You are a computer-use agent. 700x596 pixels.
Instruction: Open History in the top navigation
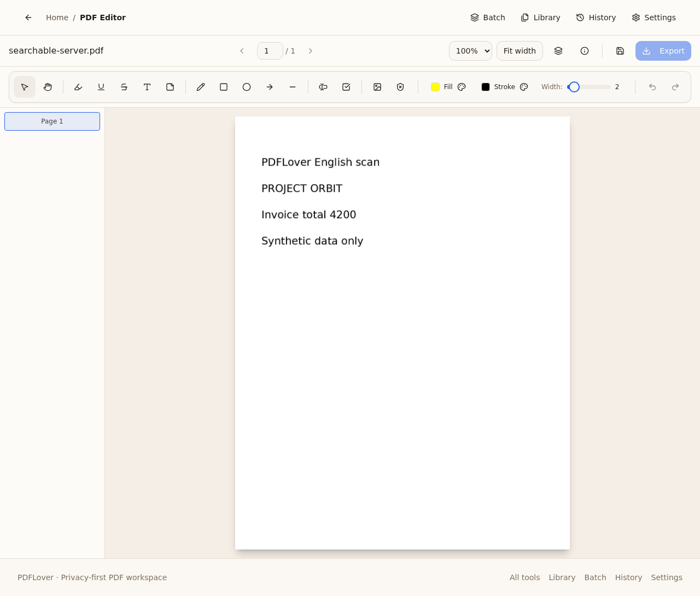[596, 17]
